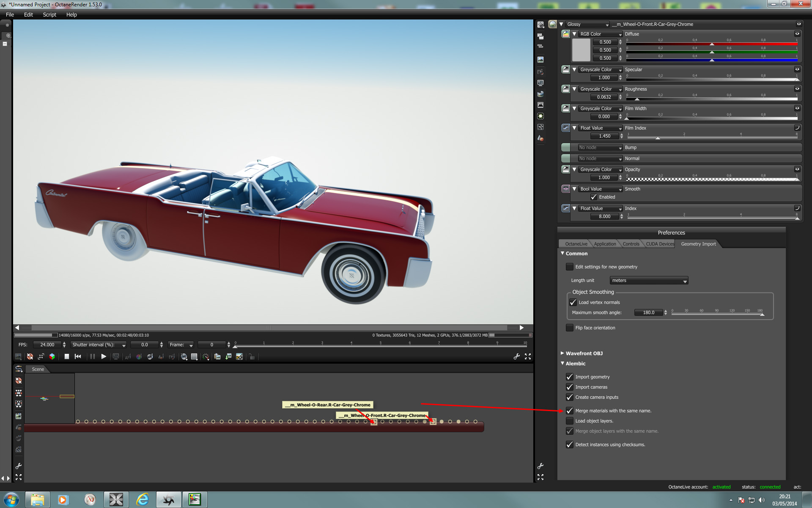Enable Load object layers checkbox

[x=570, y=421]
